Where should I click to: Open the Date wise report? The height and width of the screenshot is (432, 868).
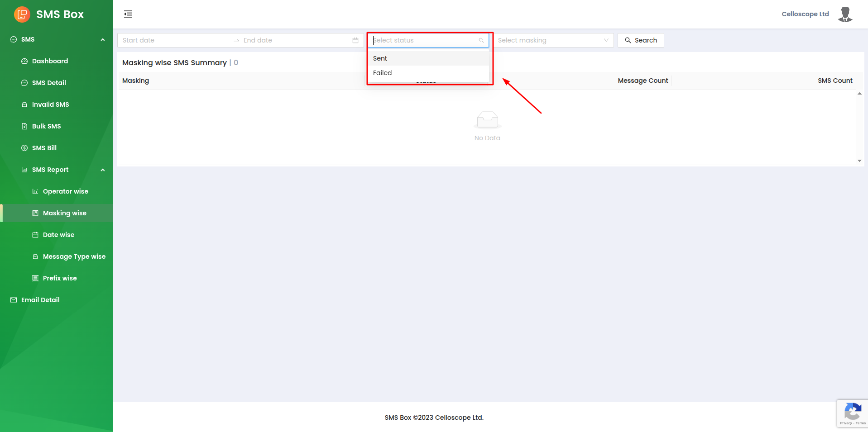click(x=58, y=235)
